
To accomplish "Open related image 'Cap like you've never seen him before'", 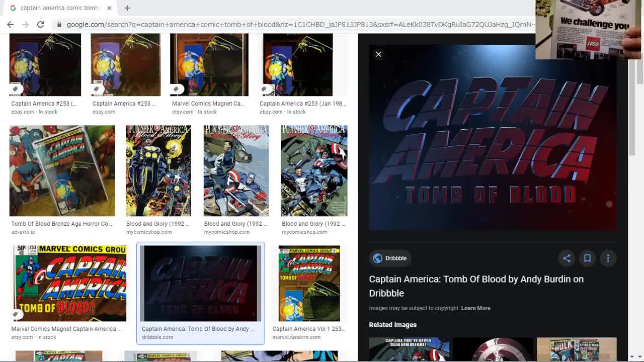I will (x=409, y=349).
